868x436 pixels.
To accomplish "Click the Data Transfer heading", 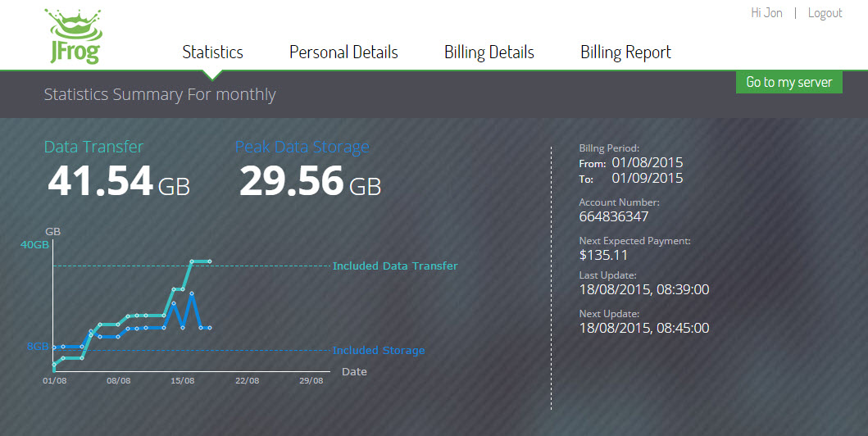I will pyautogui.click(x=93, y=148).
